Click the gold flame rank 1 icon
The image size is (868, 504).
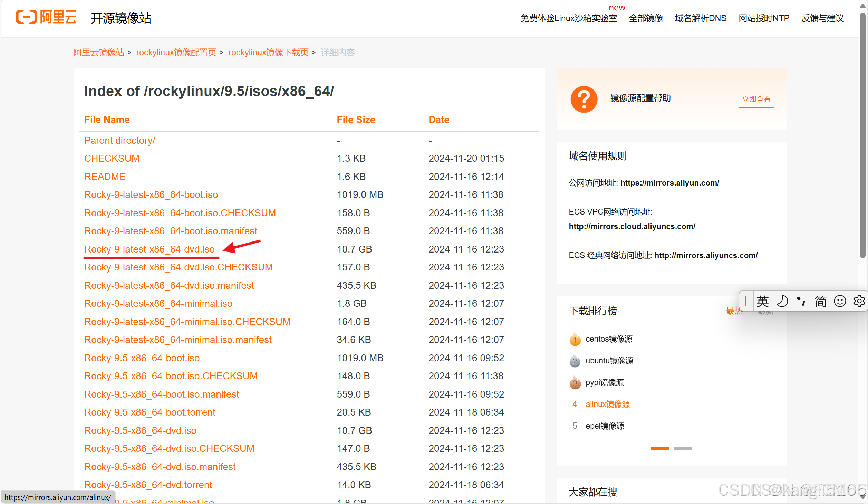point(575,339)
